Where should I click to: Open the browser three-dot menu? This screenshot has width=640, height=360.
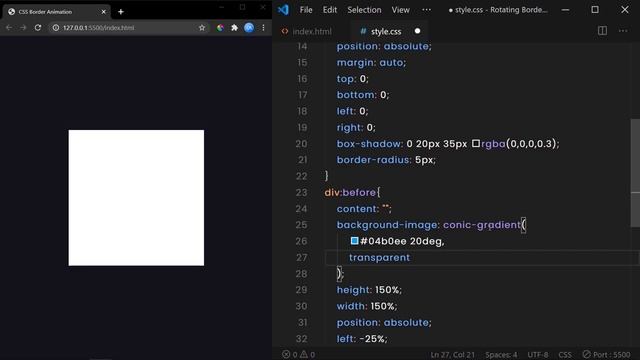(x=263, y=28)
